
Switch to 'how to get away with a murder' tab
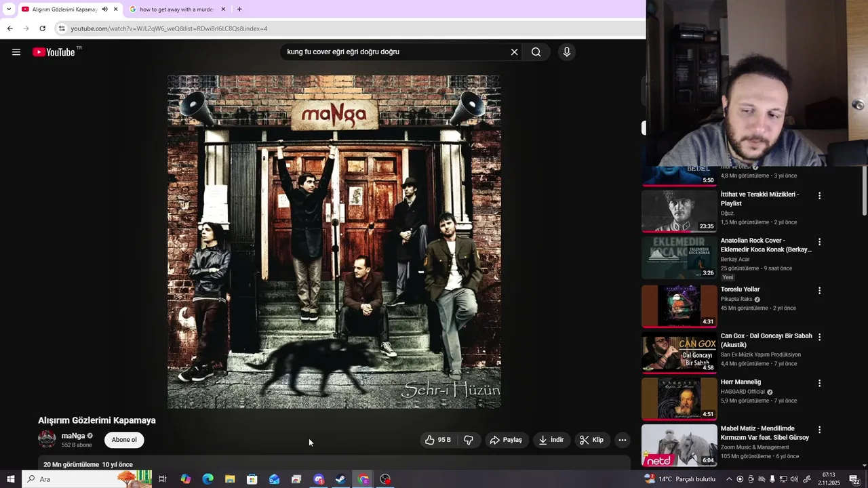pos(178,9)
